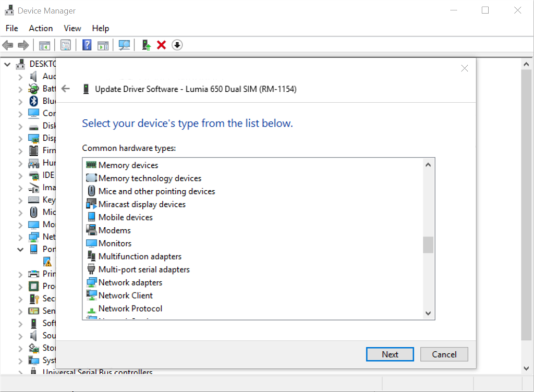Viewport: 534px width, 392px height.
Task: Click the Update driver software toolbar icon
Action: 146,45
